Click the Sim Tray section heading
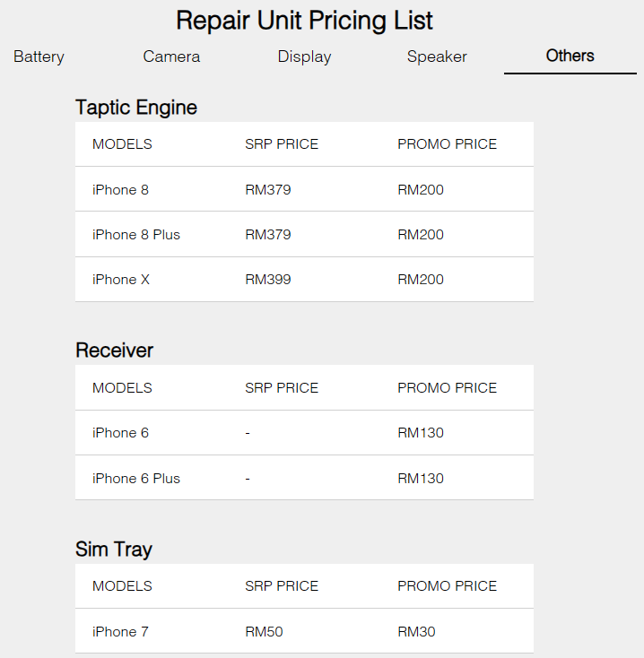This screenshot has width=644, height=658. (114, 550)
